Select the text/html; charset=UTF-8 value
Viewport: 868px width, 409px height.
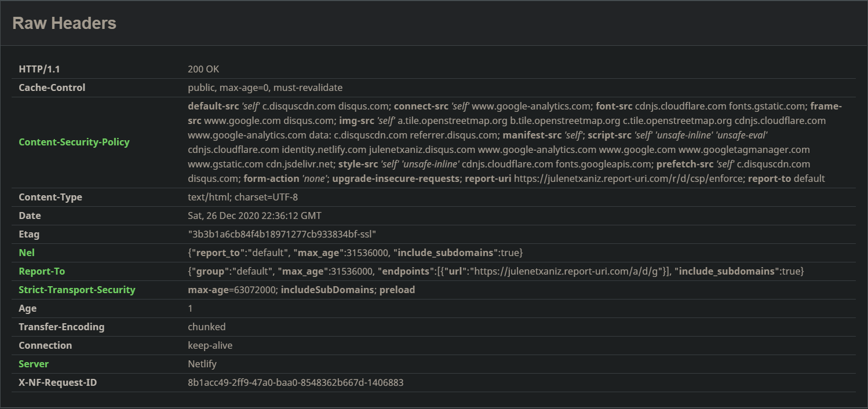(x=243, y=197)
